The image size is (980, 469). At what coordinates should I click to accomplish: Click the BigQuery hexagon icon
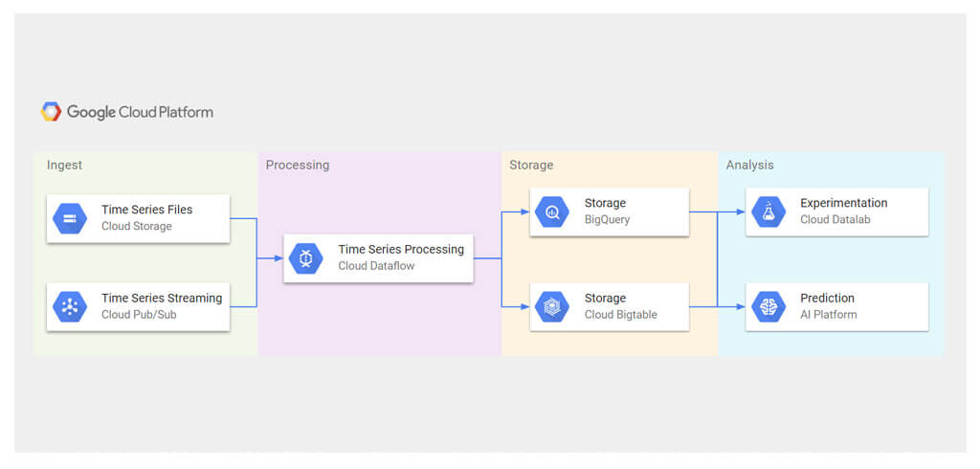tap(552, 212)
